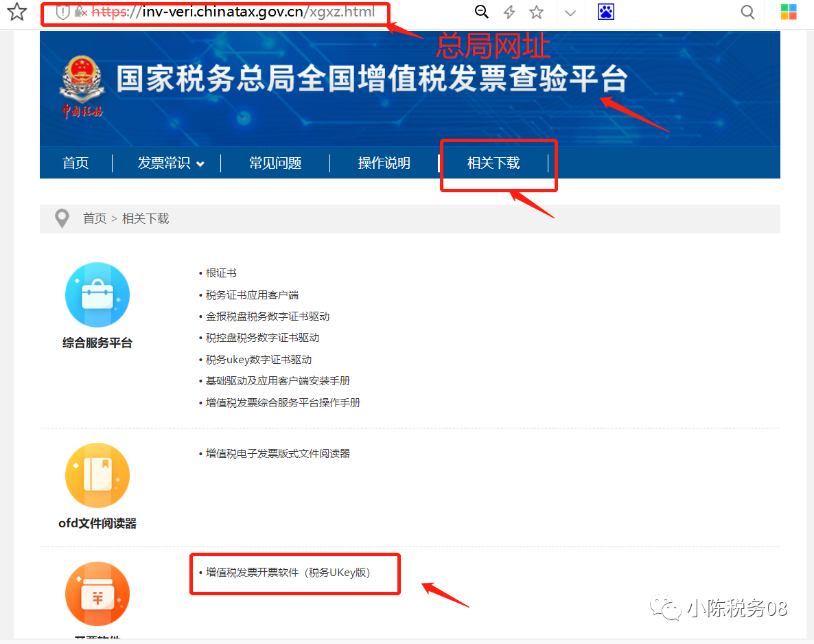Click the 综合服务平台 briefcase icon
The width and height of the screenshot is (814, 644).
pos(97,295)
